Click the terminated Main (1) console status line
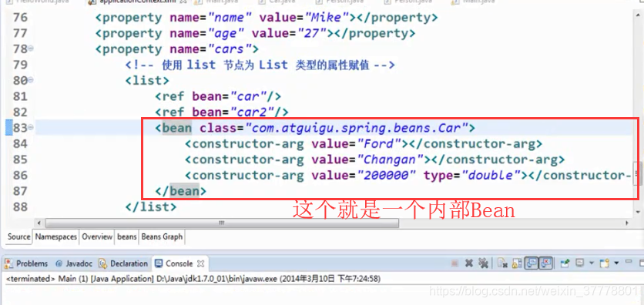 coord(193,279)
